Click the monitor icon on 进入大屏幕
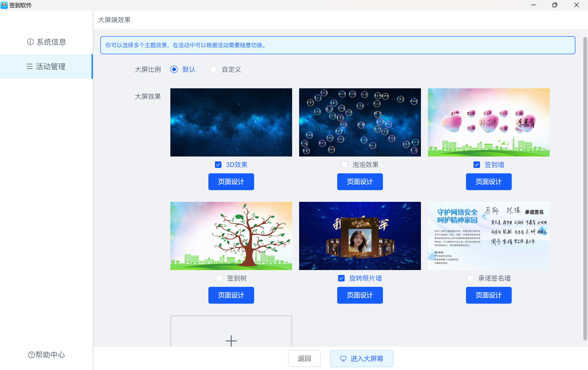The image size is (588, 370). click(x=343, y=359)
